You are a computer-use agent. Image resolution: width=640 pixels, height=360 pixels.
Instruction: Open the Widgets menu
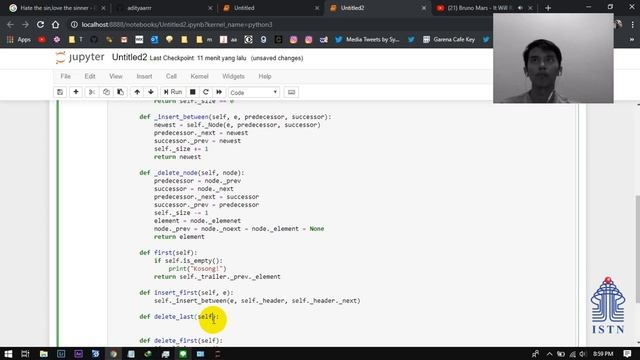pos(233,76)
